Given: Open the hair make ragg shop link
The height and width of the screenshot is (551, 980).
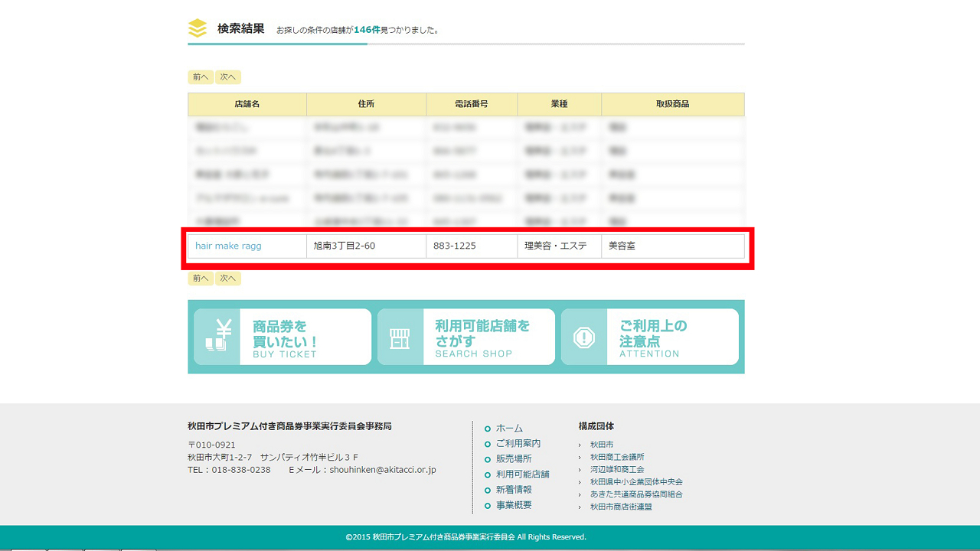Looking at the screenshot, I should (228, 246).
